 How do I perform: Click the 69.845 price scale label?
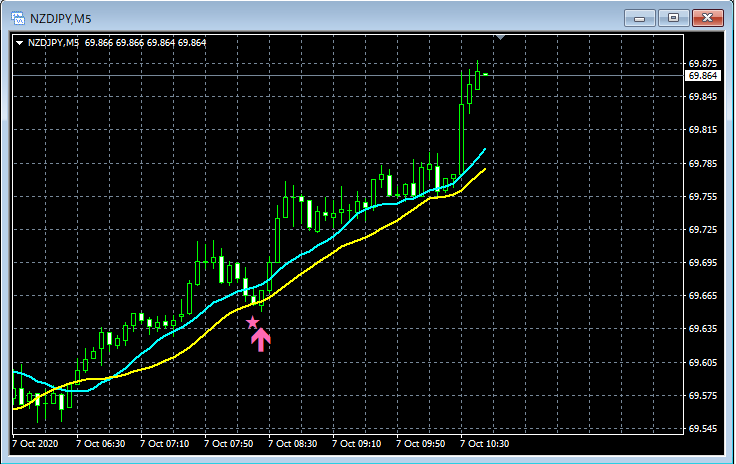click(x=703, y=97)
